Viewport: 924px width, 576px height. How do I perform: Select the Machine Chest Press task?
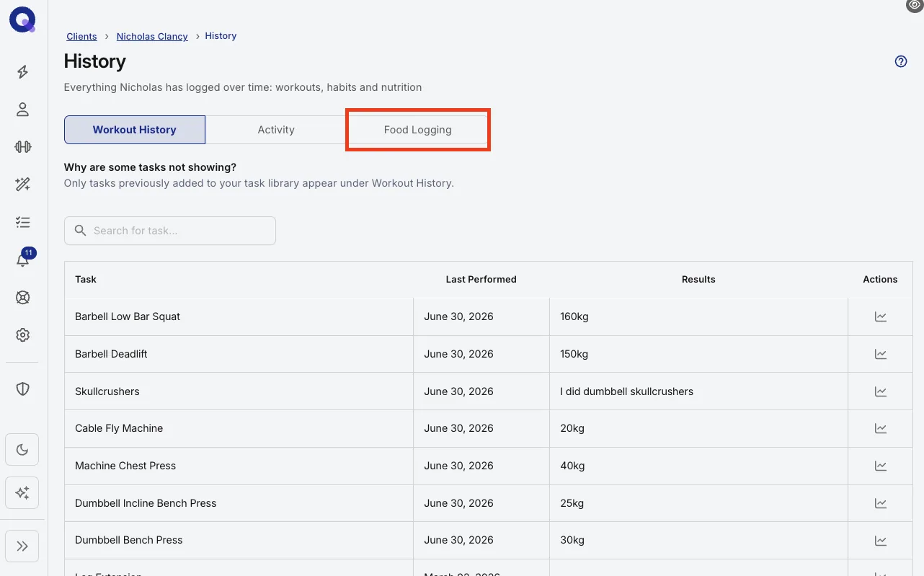[125, 466]
